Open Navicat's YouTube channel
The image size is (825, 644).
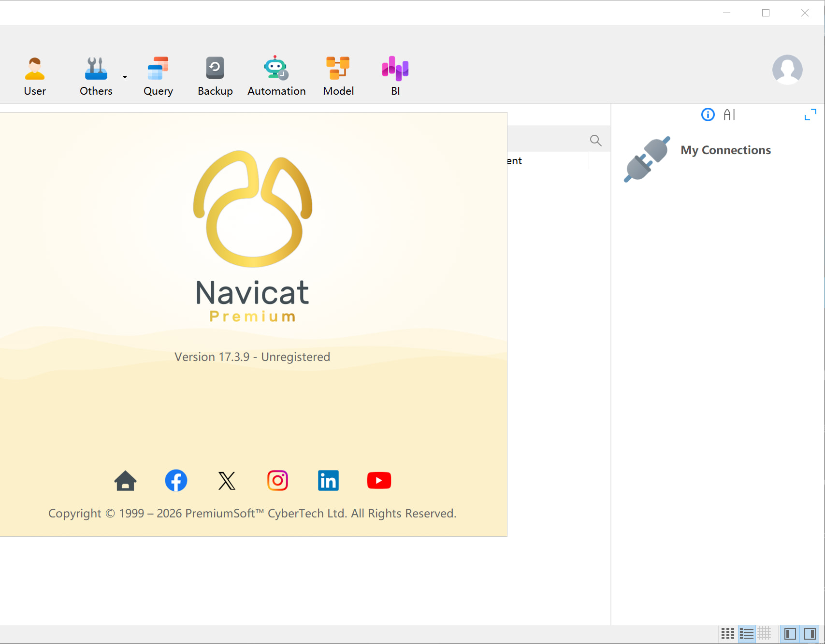click(x=379, y=481)
